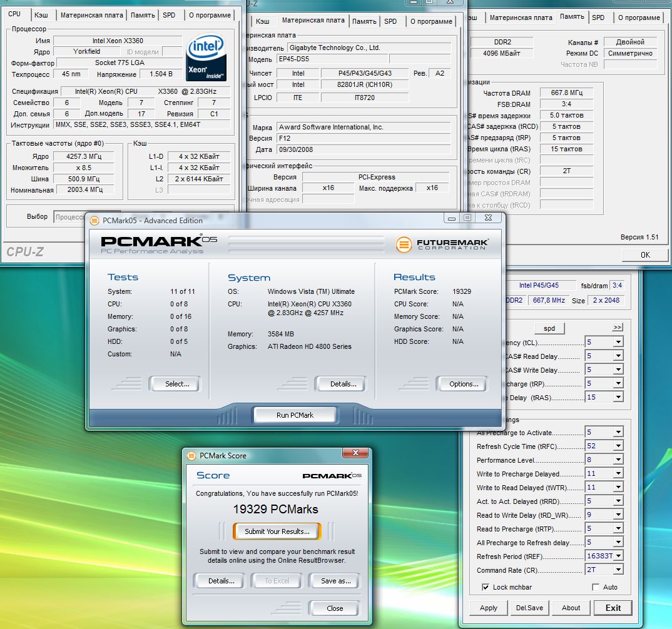
Task: Click the Exit button in timings tool
Action: (x=613, y=608)
